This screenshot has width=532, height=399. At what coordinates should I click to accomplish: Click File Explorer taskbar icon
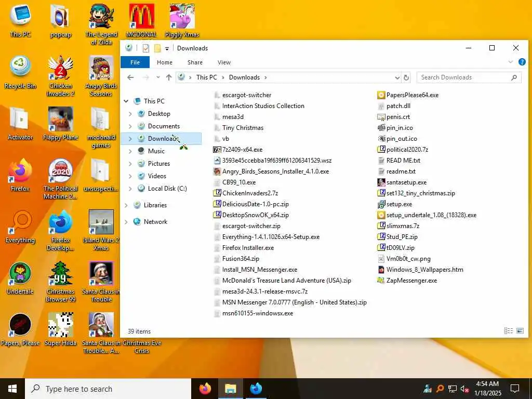coord(230,389)
